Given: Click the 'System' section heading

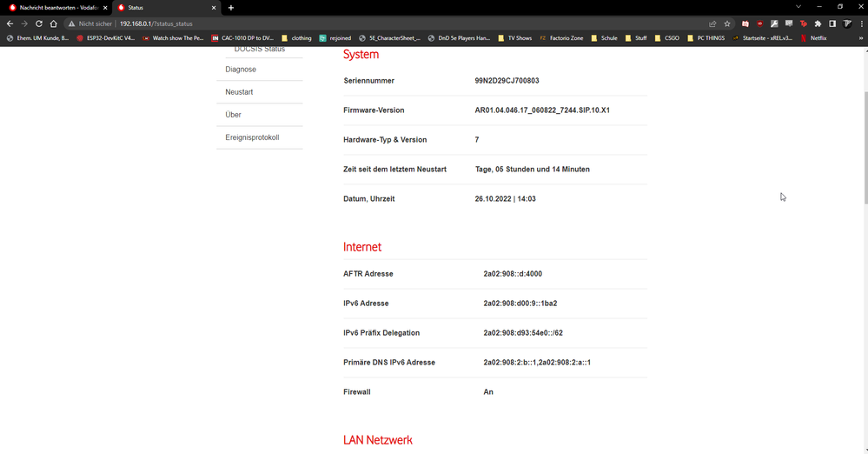Looking at the screenshot, I should pyautogui.click(x=361, y=54).
